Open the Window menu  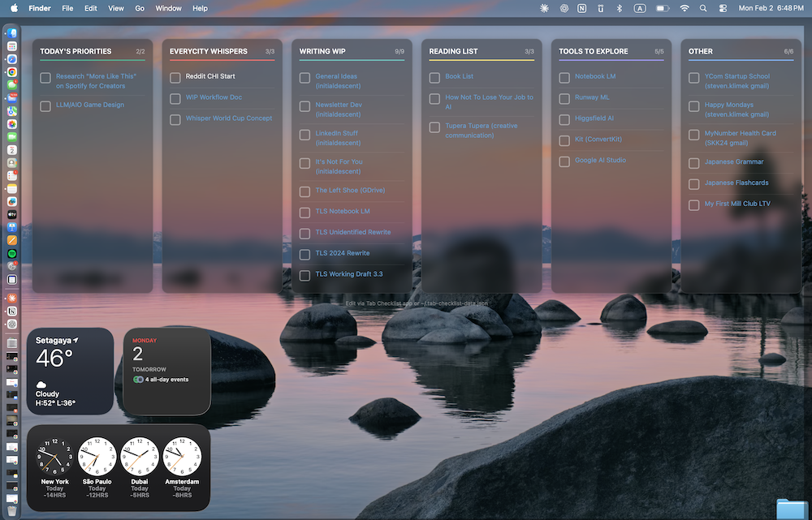click(168, 8)
